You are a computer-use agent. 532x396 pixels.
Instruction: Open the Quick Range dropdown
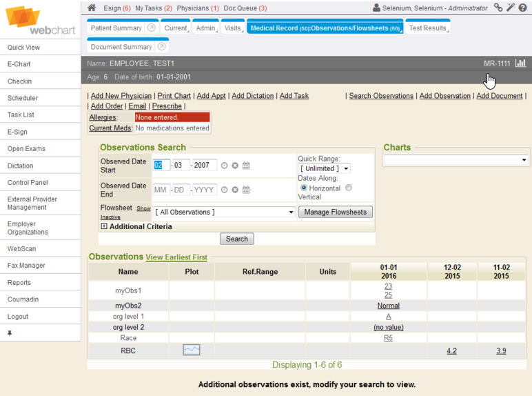324,168
